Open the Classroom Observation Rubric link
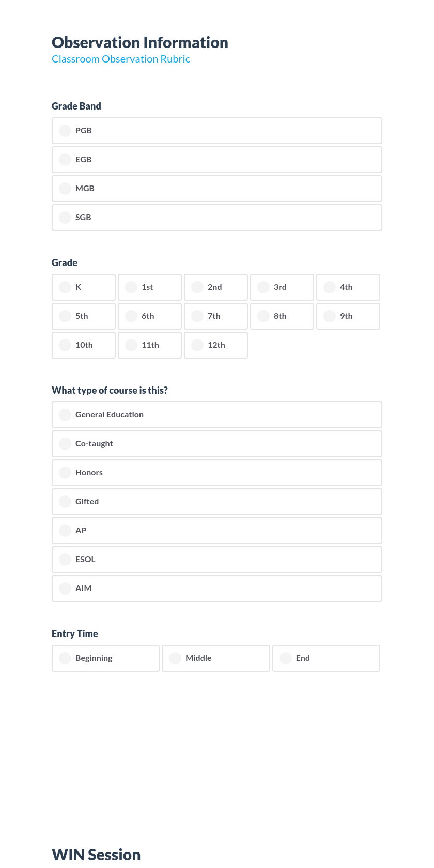Image resolution: width=434 pixels, height=868 pixels. point(120,59)
